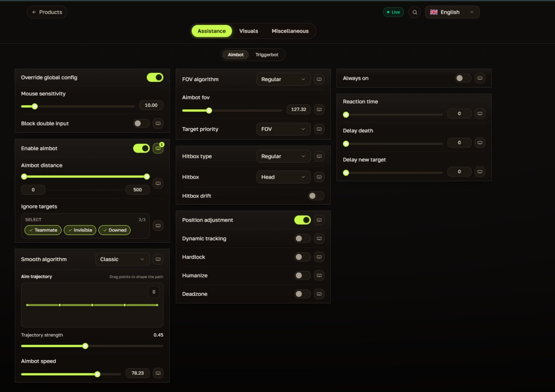Expand the Target priority dropdown
Image resolution: width=555 pixels, height=392 pixels.
(x=284, y=129)
